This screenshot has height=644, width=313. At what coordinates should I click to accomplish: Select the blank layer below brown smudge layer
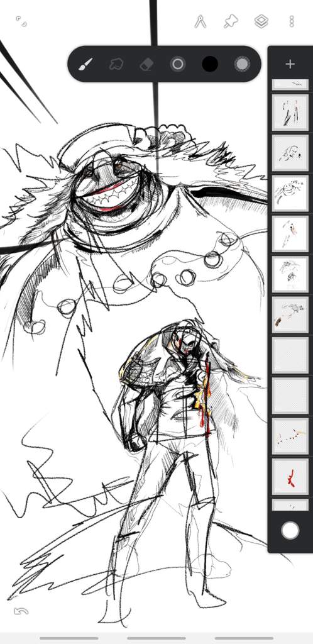click(290, 355)
